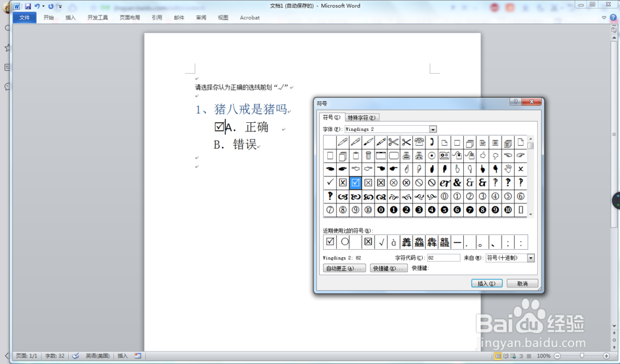This screenshot has height=364, width=620.
Task: Open the 页面布局 ribbon tab
Action: point(130,17)
